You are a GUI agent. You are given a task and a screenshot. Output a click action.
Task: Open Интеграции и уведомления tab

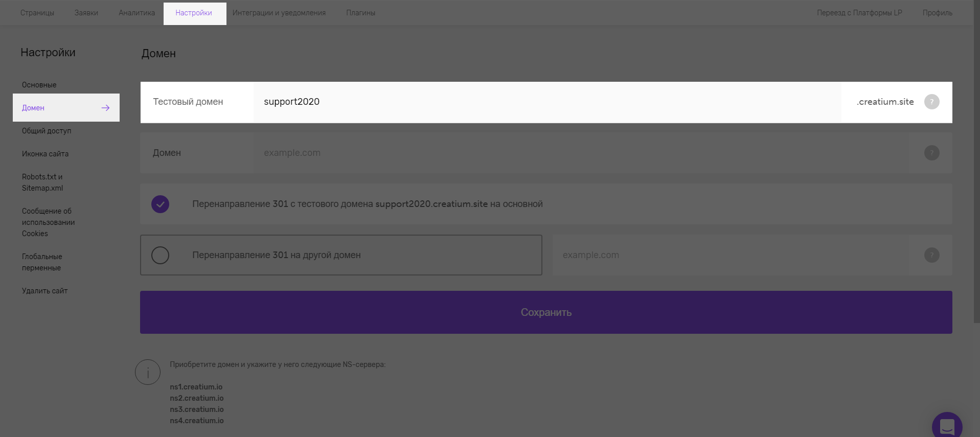point(279,13)
